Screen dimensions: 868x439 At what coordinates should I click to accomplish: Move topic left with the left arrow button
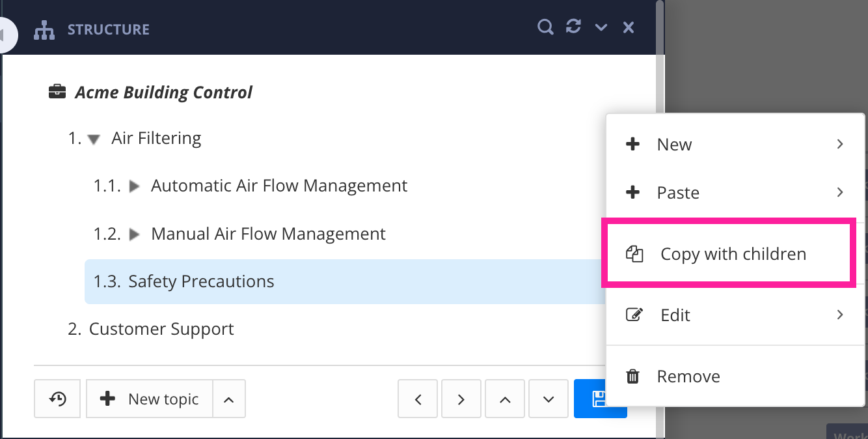(x=418, y=399)
